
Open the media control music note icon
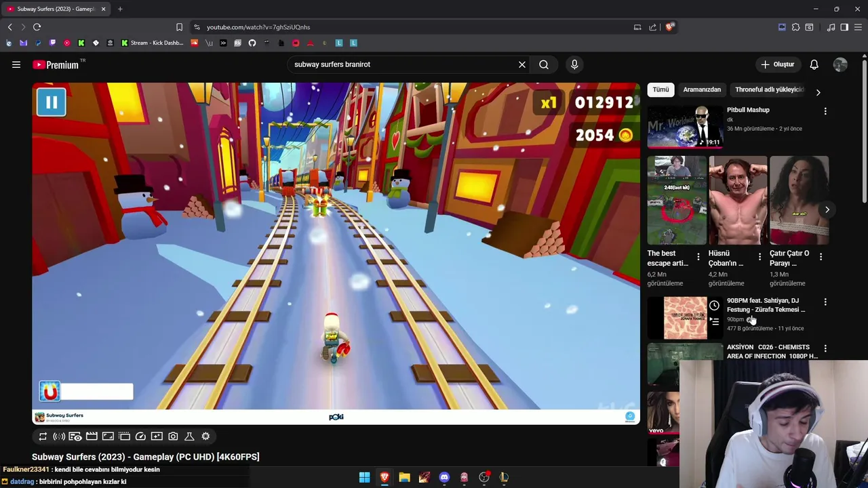[x=831, y=27]
